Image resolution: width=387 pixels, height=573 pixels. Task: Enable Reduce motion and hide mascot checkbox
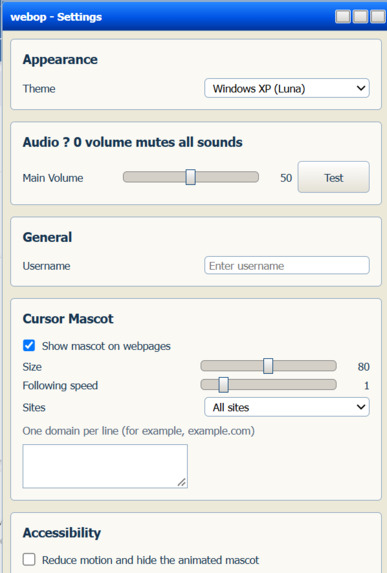click(x=29, y=559)
